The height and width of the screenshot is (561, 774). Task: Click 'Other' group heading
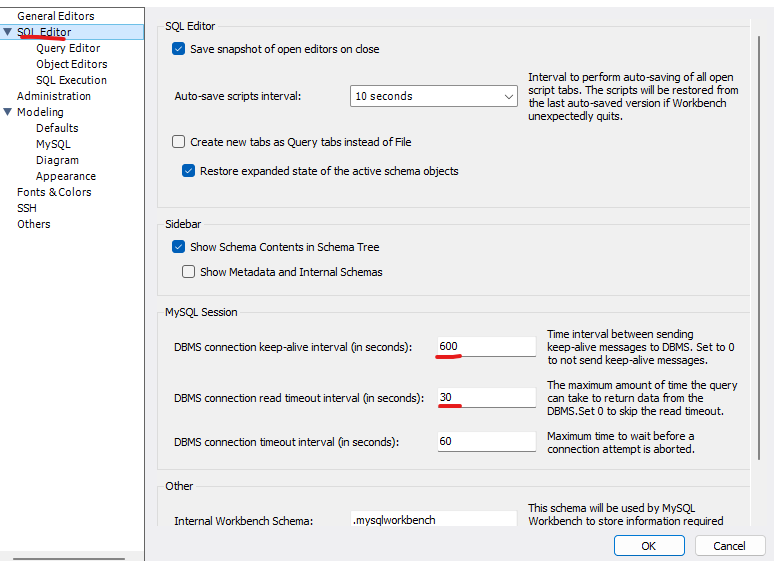pos(179,486)
